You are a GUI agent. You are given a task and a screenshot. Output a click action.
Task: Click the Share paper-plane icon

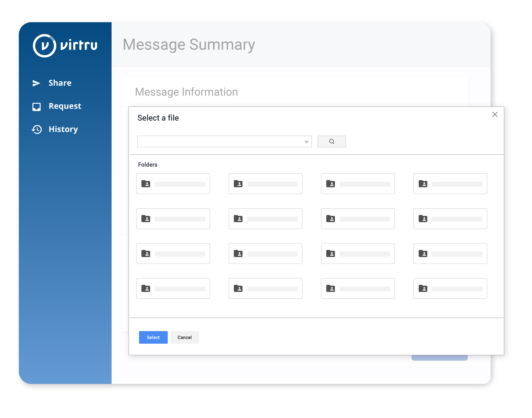tap(36, 83)
